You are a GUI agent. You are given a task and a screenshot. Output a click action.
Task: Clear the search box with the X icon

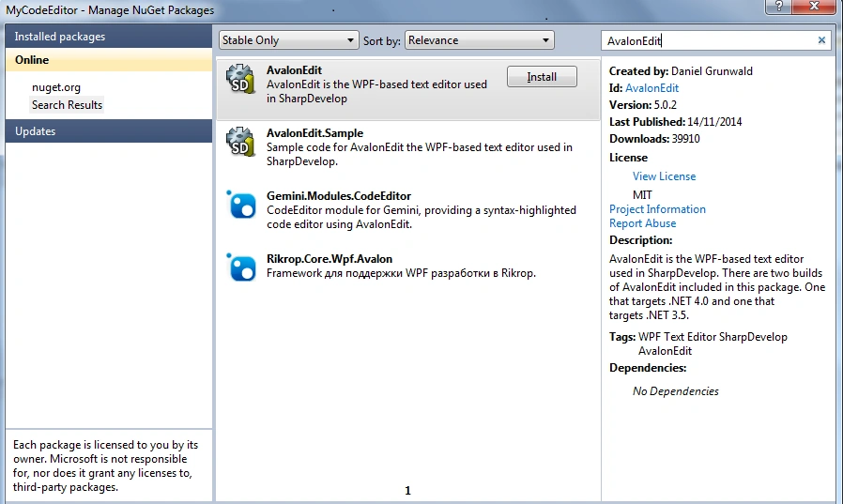point(821,40)
